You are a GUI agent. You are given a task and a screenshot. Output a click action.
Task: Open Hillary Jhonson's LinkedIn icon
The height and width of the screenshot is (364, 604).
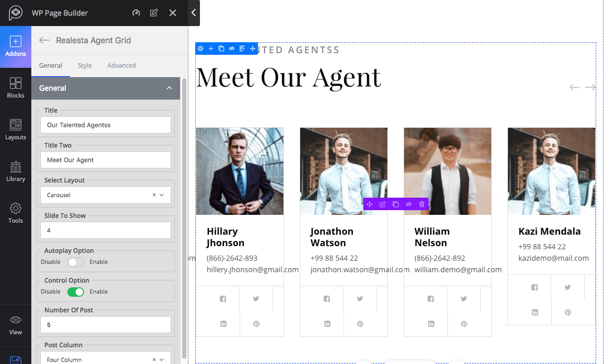tap(223, 324)
